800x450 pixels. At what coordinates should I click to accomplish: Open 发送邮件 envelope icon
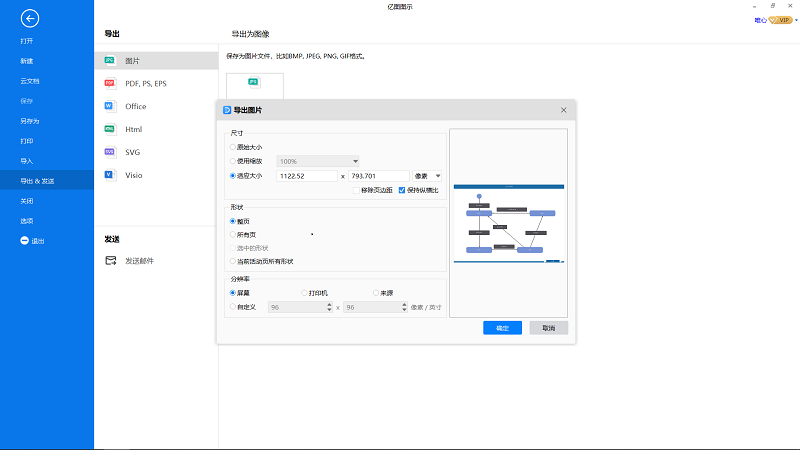point(111,261)
